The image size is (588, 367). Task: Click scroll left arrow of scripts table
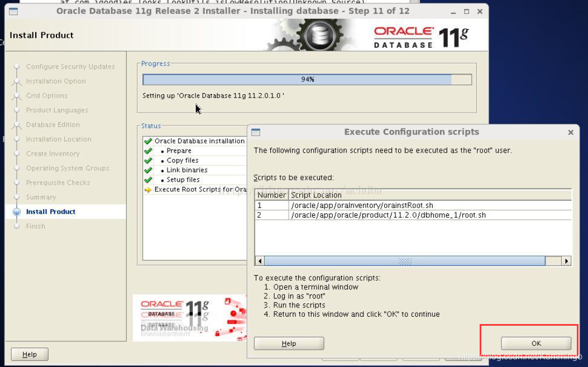[260, 261]
